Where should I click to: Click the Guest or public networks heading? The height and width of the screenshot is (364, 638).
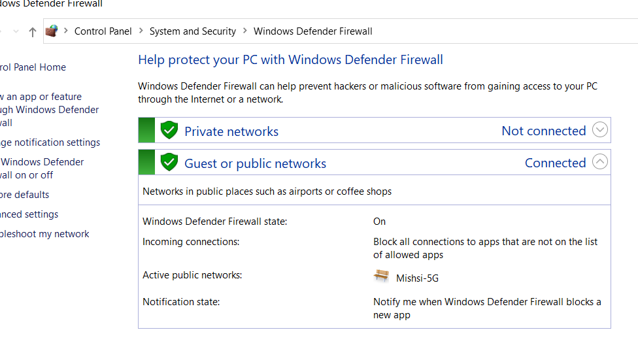pos(255,163)
